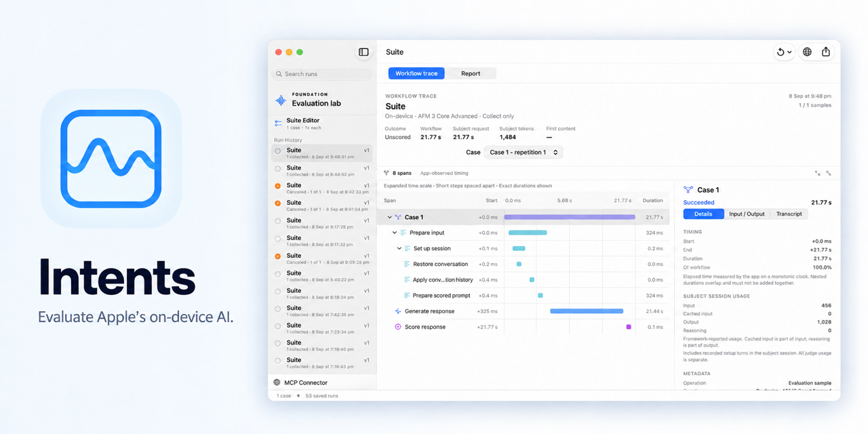Click the purple Case 1 timeline bar

point(570,217)
